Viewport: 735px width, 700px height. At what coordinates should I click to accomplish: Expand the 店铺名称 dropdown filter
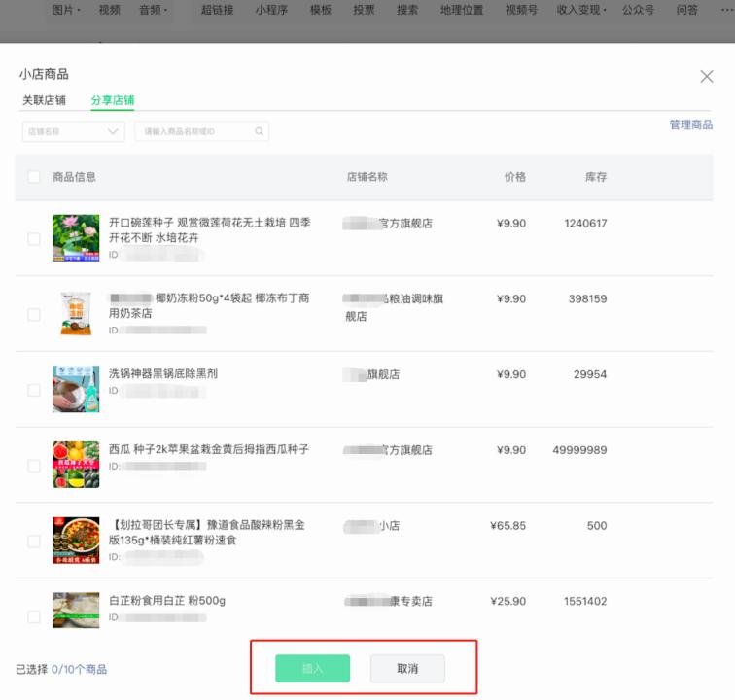coord(73,132)
